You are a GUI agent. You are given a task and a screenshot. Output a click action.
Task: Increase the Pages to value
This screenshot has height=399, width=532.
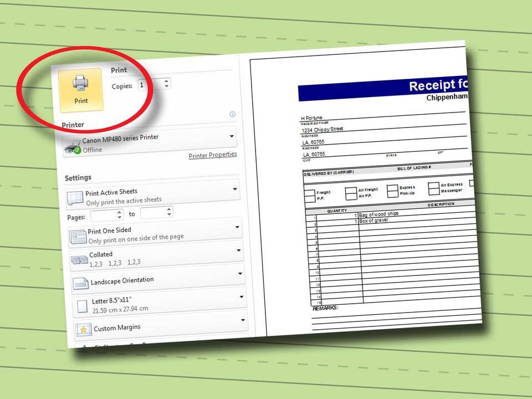[168, 209]
